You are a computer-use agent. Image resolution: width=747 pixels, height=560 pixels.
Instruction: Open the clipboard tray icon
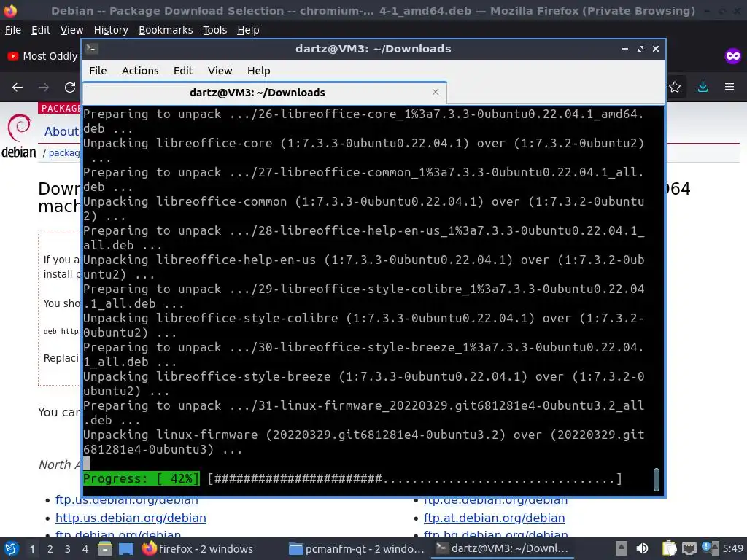670,548
